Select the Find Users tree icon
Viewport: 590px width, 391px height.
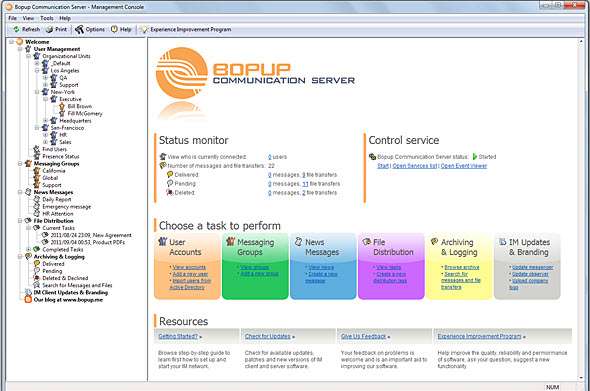[36, 149]
